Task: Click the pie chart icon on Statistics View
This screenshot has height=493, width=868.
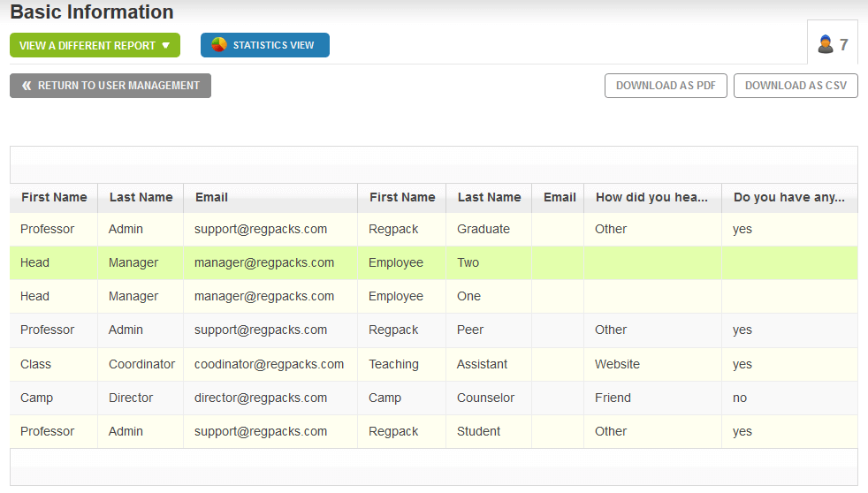Action: point(219,45)
